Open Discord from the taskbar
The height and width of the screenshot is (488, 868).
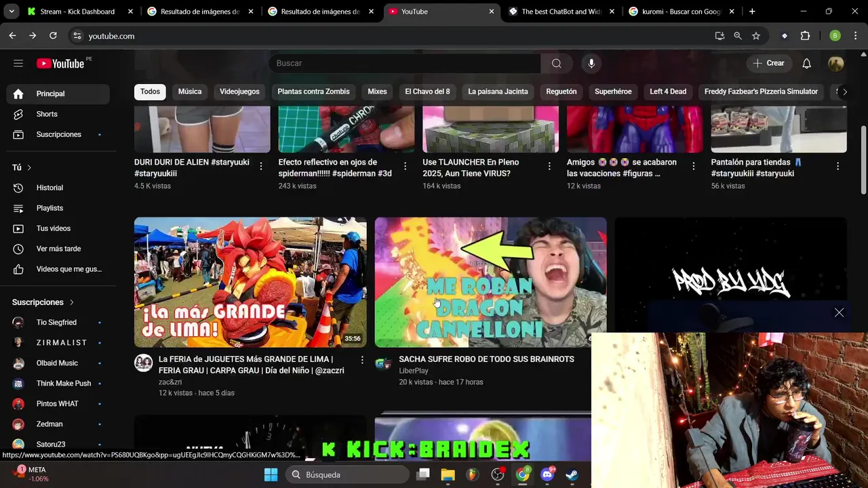547,474
